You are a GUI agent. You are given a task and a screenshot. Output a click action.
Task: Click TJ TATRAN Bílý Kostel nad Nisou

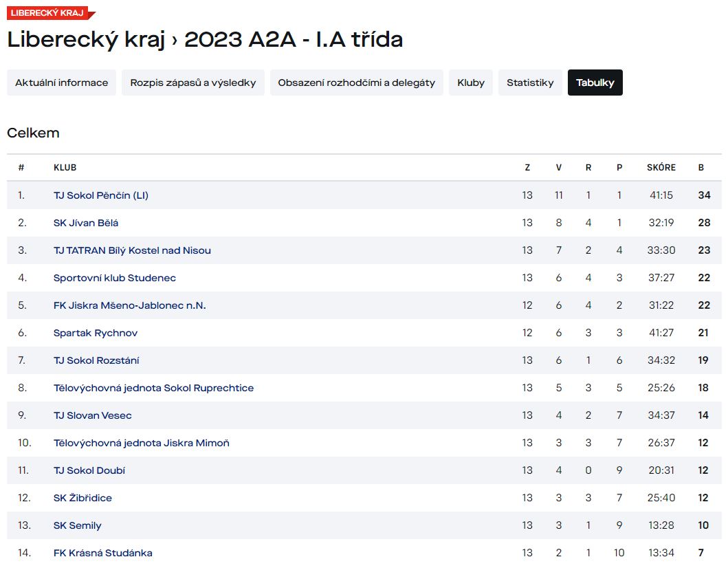pos(132,250)
